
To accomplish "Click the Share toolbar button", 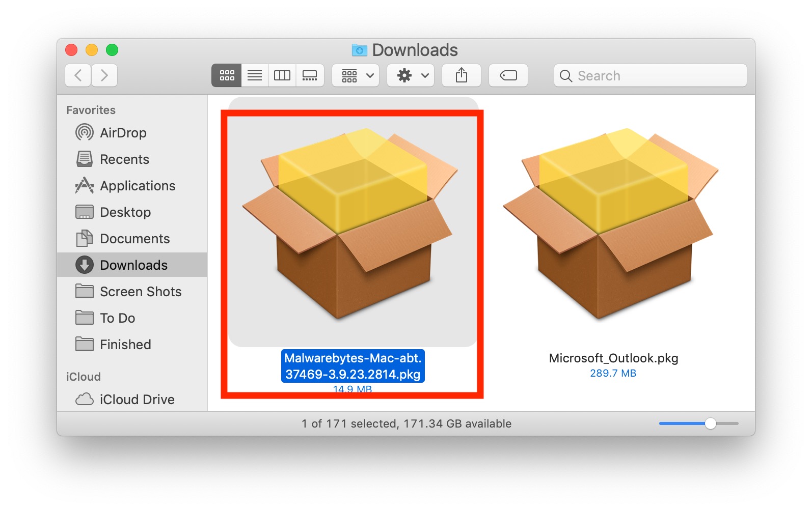I will tap(462, 76).
